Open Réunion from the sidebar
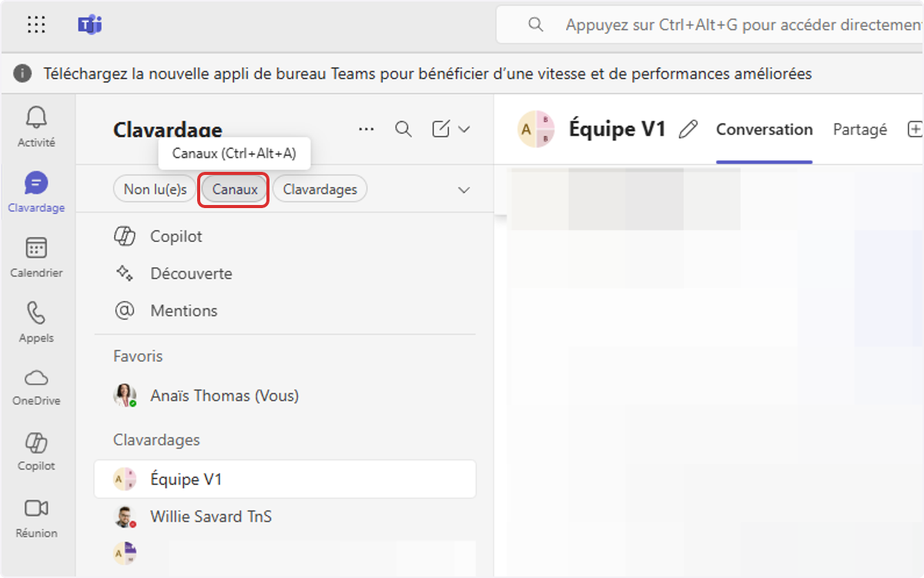924x578 pixels. click(x=36, y=518)
